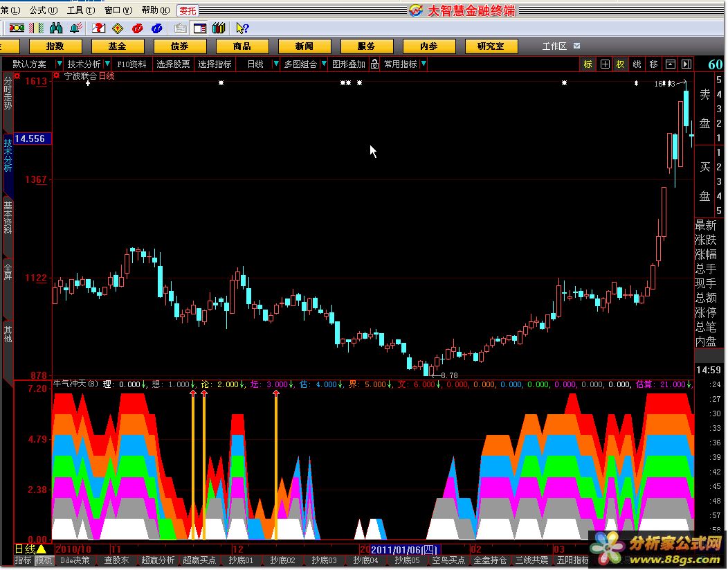Open the 工作区 workspace dropdown
This screenshot has height=570, width=728.
576,46
